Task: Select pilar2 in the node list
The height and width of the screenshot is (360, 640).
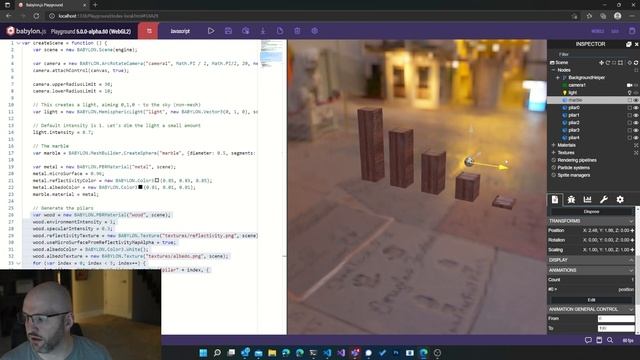Action: click(574, 122)
